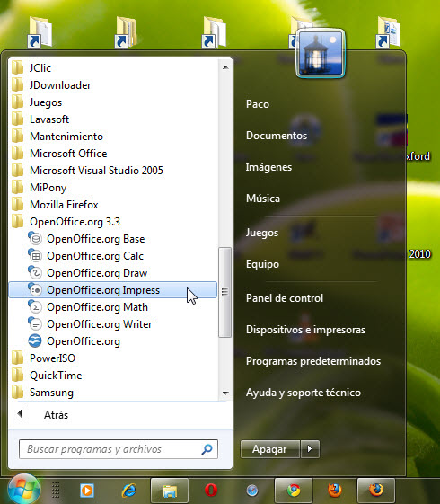Open Windows Media Player from taskbar
The width and height of the screenshot is (440, 504).
87,491
